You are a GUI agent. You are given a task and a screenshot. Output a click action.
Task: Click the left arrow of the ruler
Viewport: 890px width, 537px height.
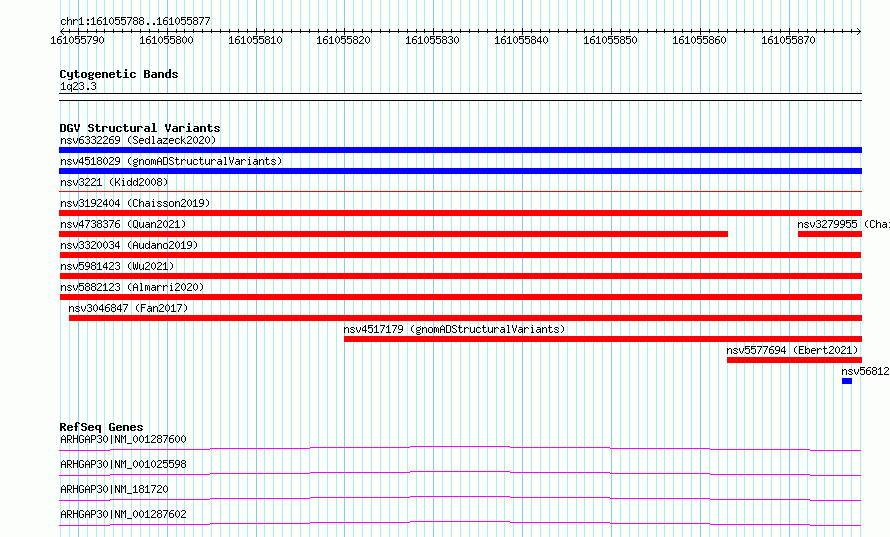click(62, 31)
